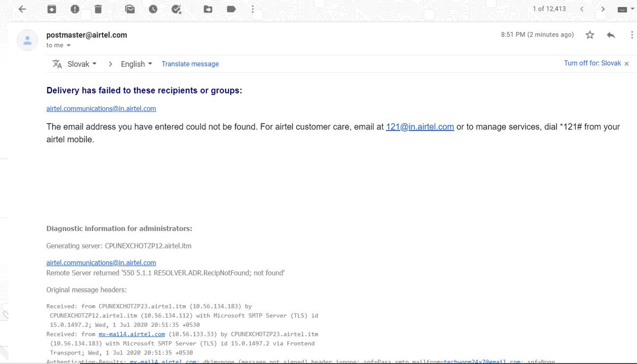The image size is (637, 364).
Task: Open the 121@in.airtel.com customer care link
Action: [x=420, y=127]
